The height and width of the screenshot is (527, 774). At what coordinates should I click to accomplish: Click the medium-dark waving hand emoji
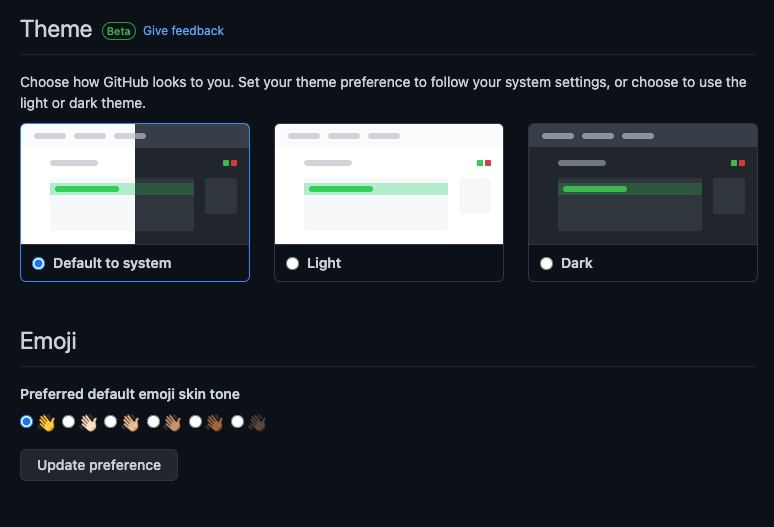pos(215,423)
